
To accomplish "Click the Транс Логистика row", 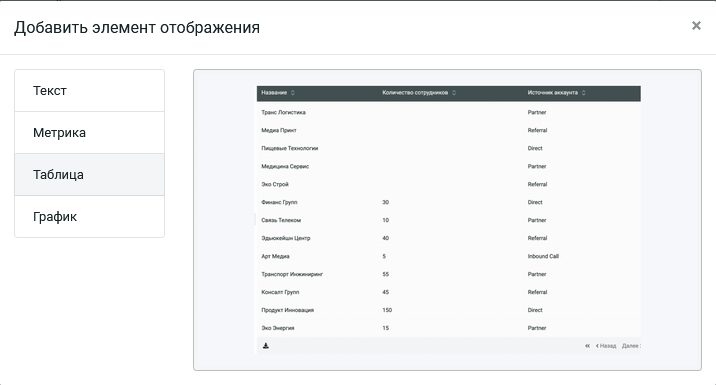I will coord(449,112).
